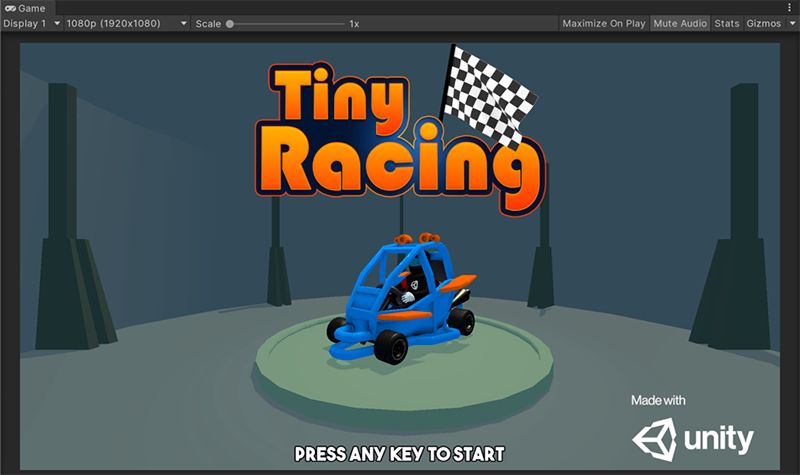Click the Unity logo in the game view
The image size is (800, 475).
point(693,439)
